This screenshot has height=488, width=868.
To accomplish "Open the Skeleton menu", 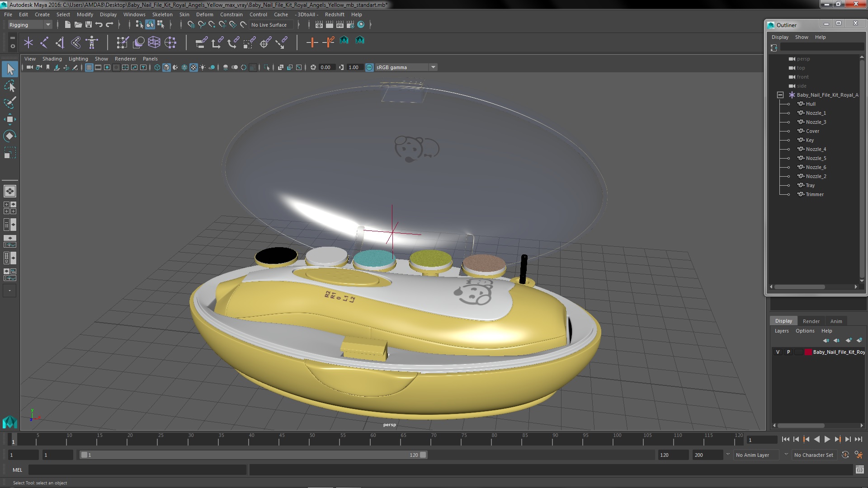I will coord(162,14).
